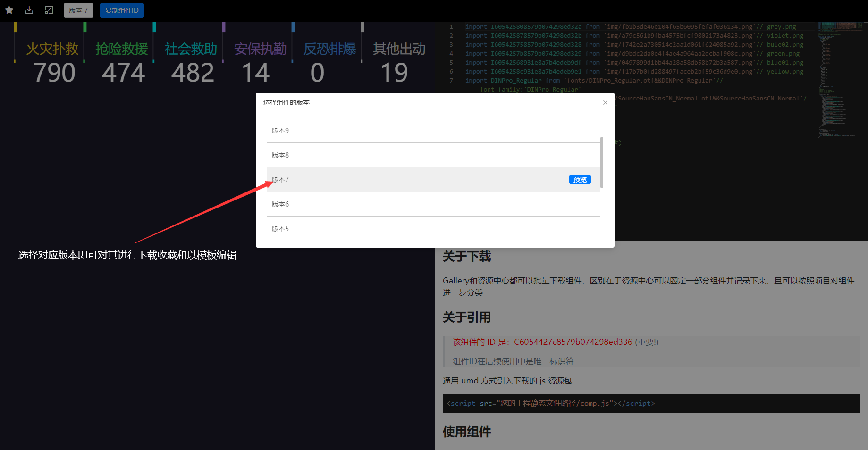Select 版本8 in the version list

tap(433, 155)
